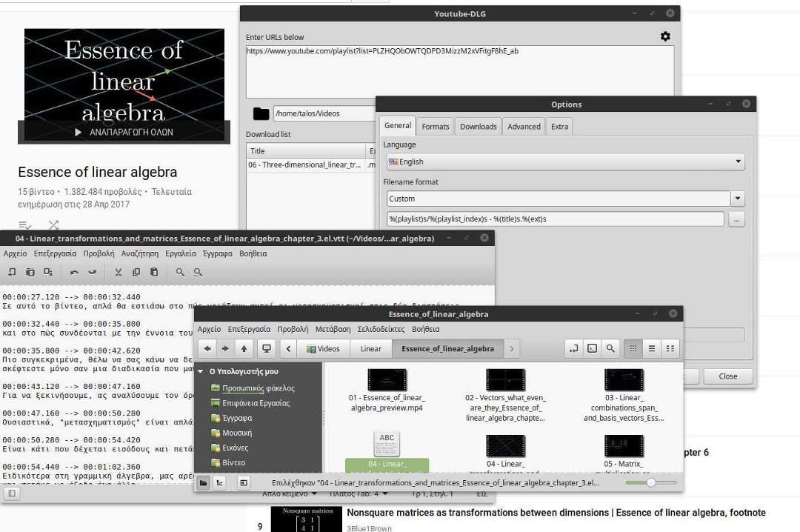Image resolution: width=800 pixels, height=532 pixels.
Task: Click the Close button in the Options dialog
Action: point(727,376)
